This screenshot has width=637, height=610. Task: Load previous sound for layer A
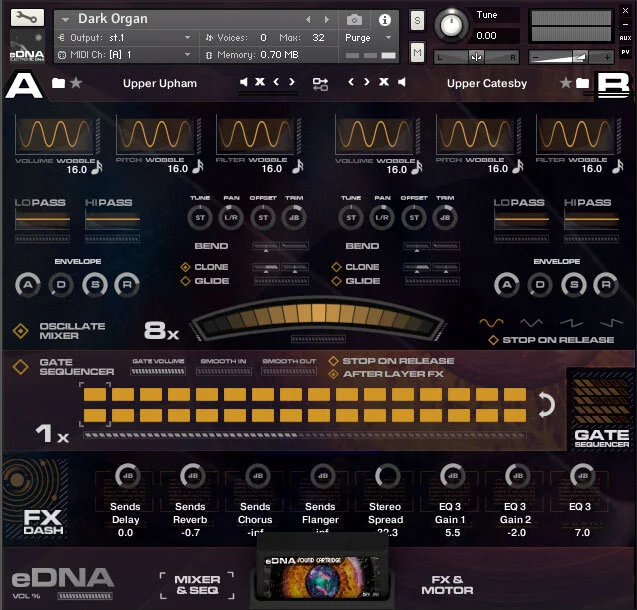(276, 82)
